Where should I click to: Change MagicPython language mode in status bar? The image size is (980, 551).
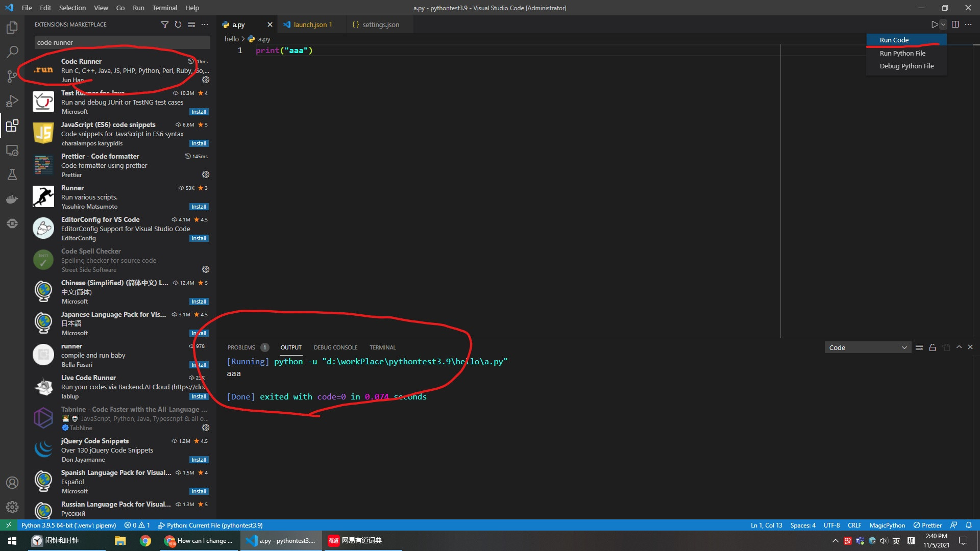click(887, 525)
